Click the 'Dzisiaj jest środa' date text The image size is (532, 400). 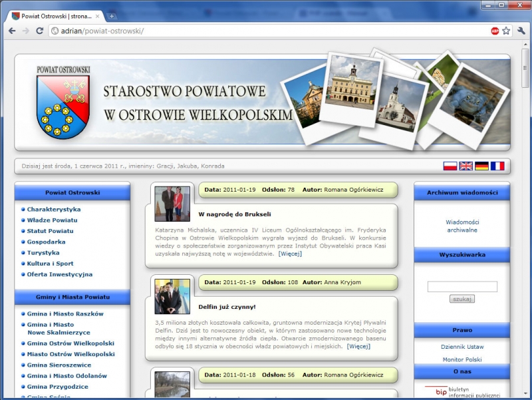pyautogui.click(x=123, y=166)
